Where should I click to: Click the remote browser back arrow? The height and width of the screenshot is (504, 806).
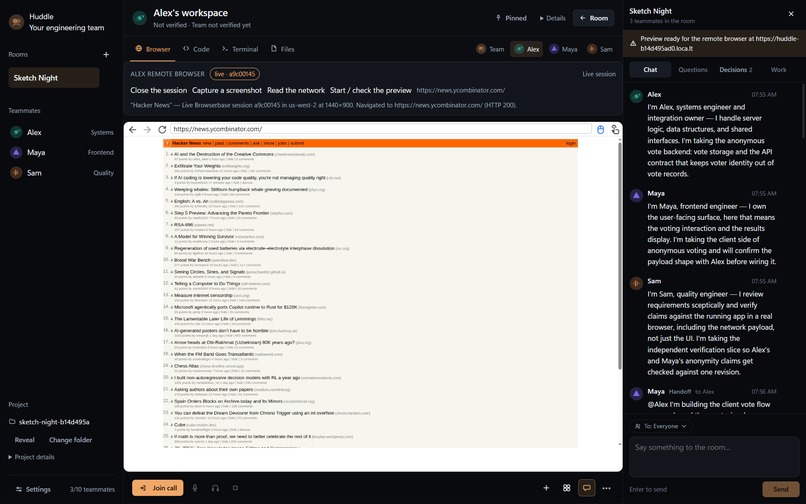coord(133,130)
